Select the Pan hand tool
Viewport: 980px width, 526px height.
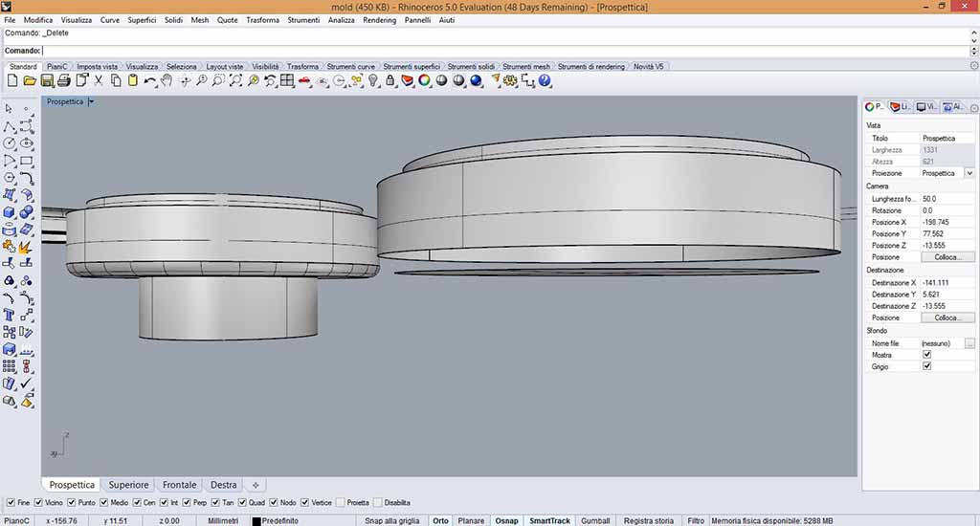(x=167, y=80)
